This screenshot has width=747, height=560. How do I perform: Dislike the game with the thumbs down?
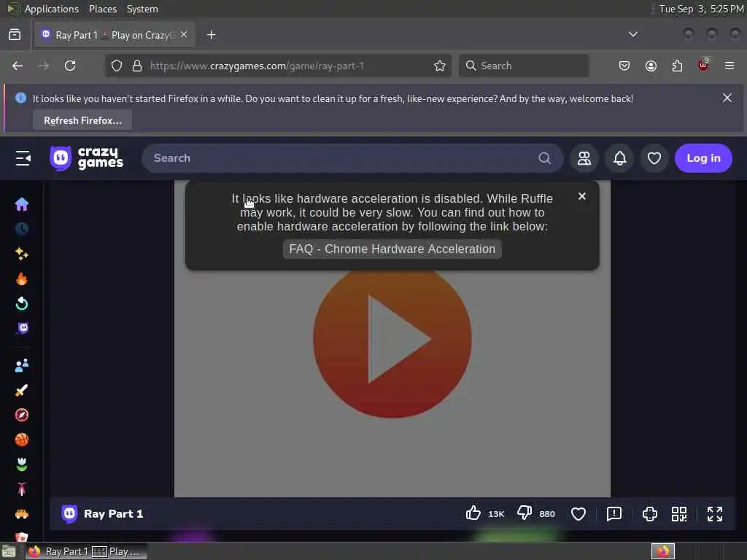525,513
